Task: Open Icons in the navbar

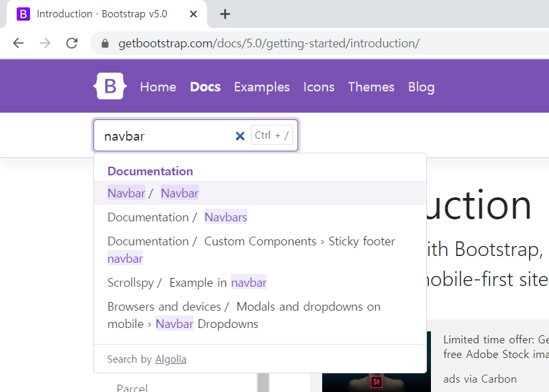Action: click(319, 87)
